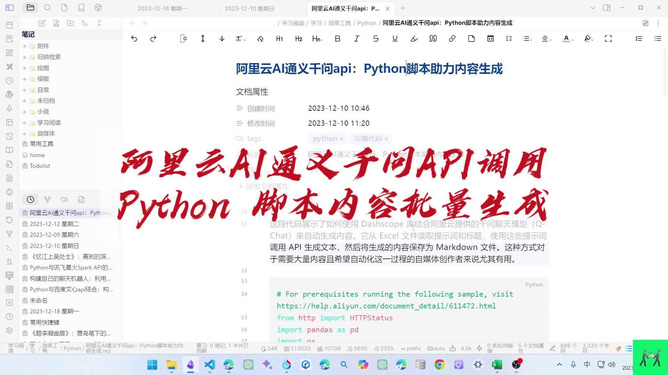This screenshot has width=668, height=375.
Task: Open the font color dropdown
Action: click(x=567, y=39)
